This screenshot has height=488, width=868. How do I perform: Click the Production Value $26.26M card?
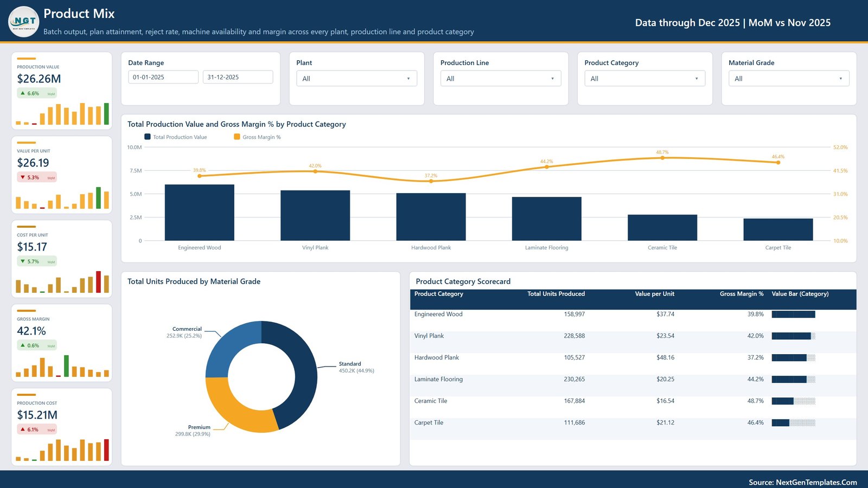(x=62, y=91)
